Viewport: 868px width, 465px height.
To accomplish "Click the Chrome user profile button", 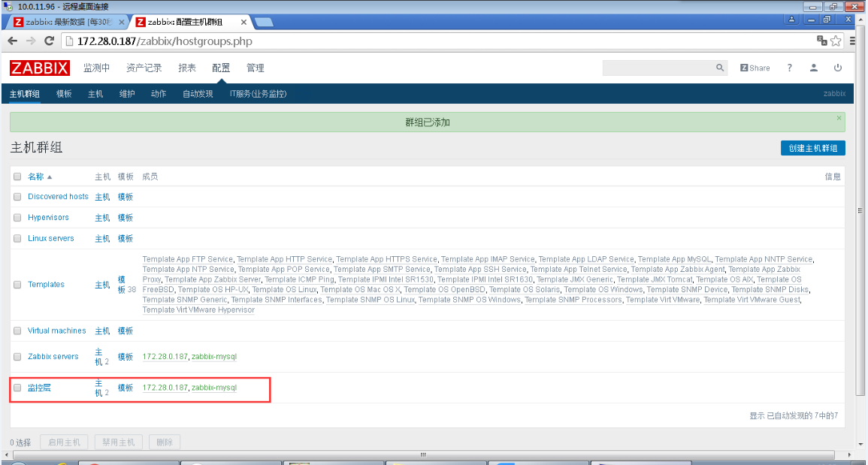I will (x=791, y=20).
